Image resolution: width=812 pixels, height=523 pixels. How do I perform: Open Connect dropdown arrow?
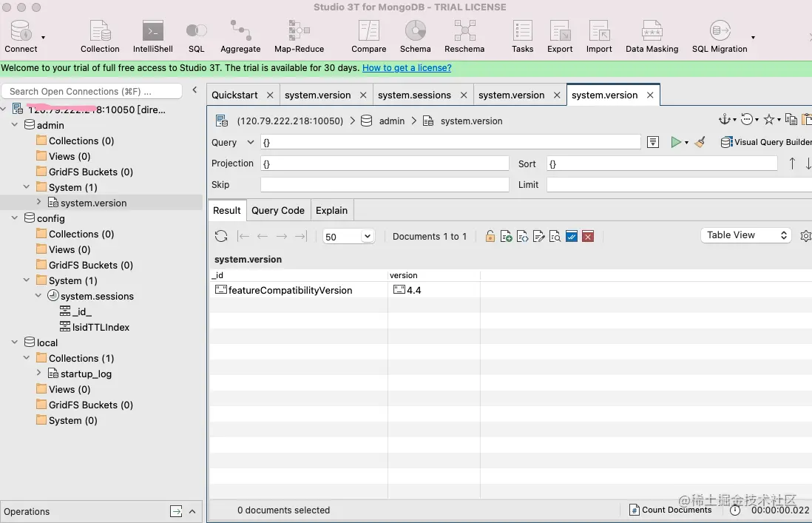43,37
